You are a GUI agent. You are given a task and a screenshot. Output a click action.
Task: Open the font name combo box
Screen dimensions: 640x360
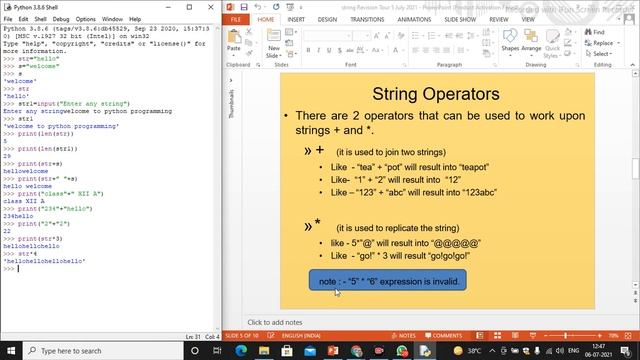pyautogui.click(x=328, y=36)
